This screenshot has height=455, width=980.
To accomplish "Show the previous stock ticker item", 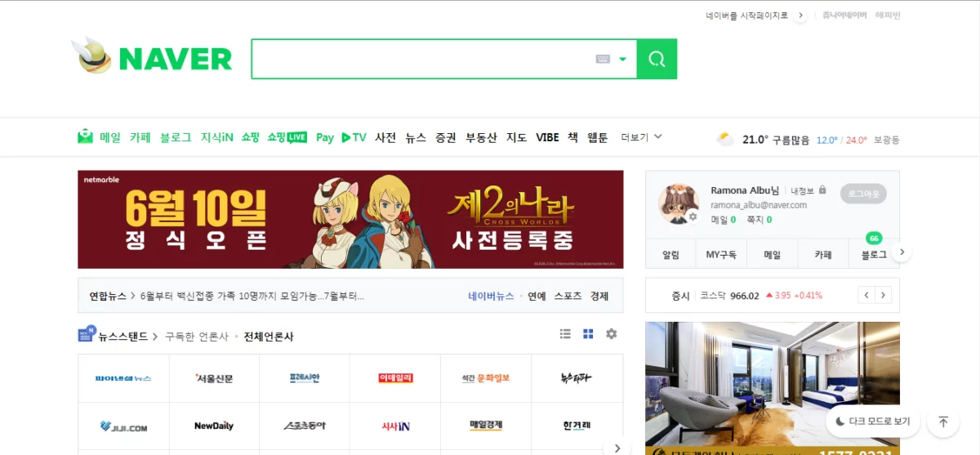I will click(866, 295).
